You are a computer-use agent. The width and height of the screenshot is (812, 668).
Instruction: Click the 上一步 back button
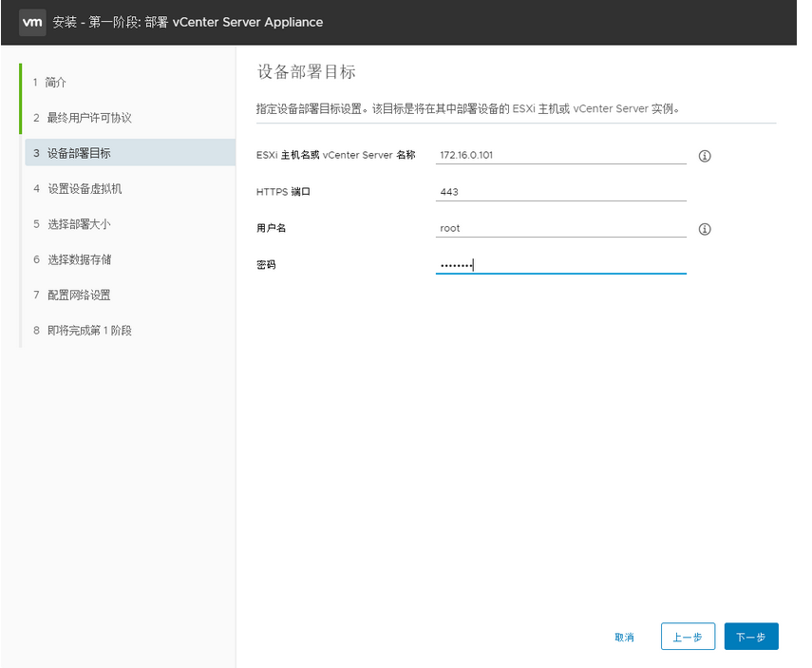click(688, 637)
